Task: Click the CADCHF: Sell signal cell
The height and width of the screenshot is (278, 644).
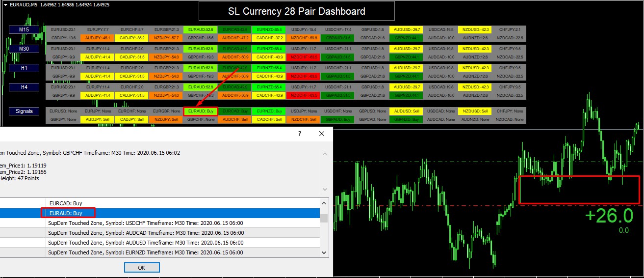Action: [269, 119]
